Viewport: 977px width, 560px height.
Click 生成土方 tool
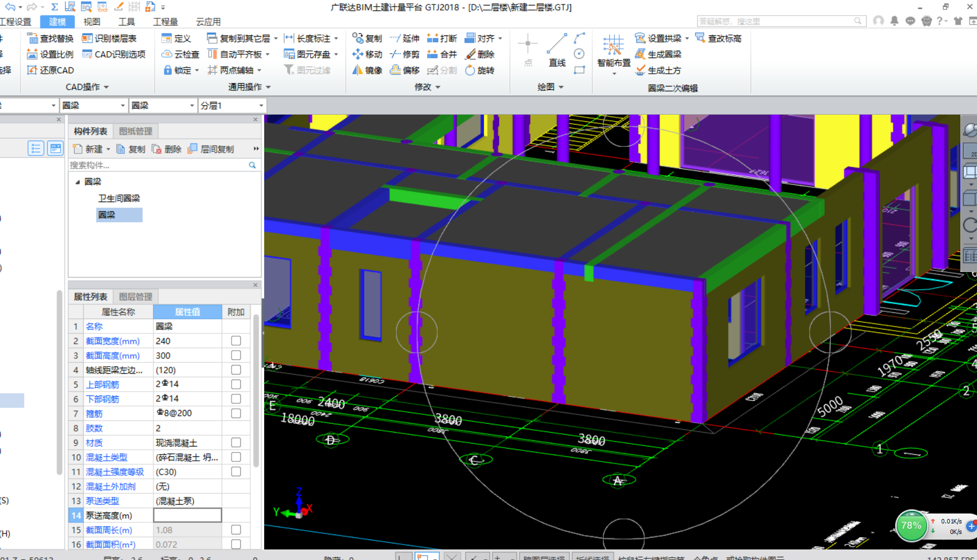pos(658,70)
